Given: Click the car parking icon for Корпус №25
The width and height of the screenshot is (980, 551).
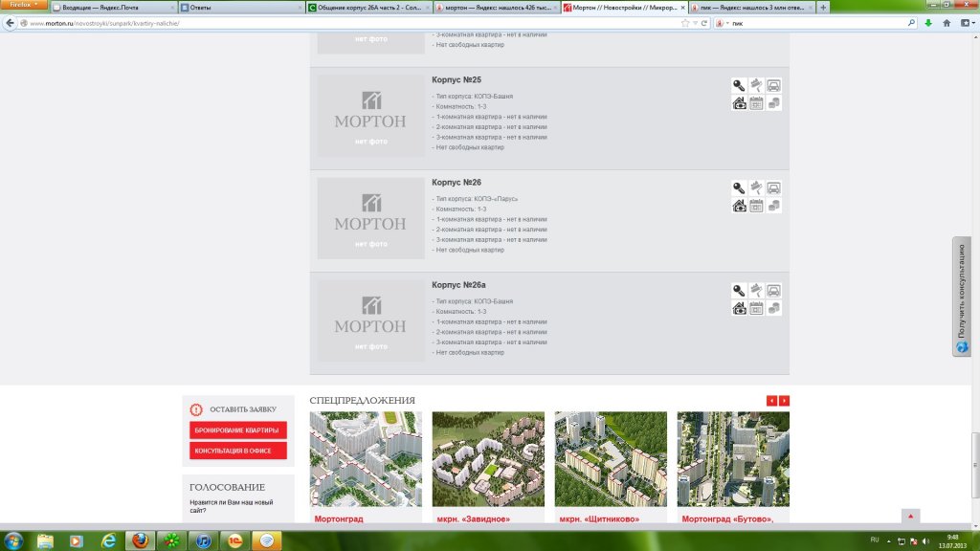Looking at the screenshot, I should (773, 85).
